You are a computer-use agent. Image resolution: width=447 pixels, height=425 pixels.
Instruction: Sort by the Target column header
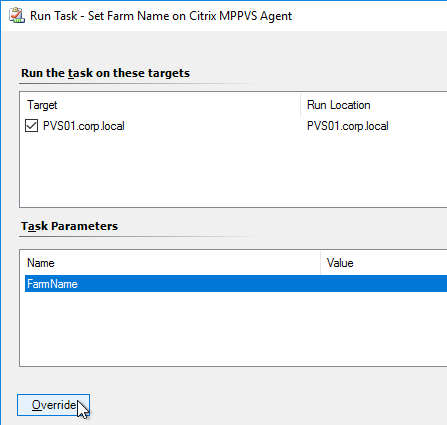pos(42,105)
